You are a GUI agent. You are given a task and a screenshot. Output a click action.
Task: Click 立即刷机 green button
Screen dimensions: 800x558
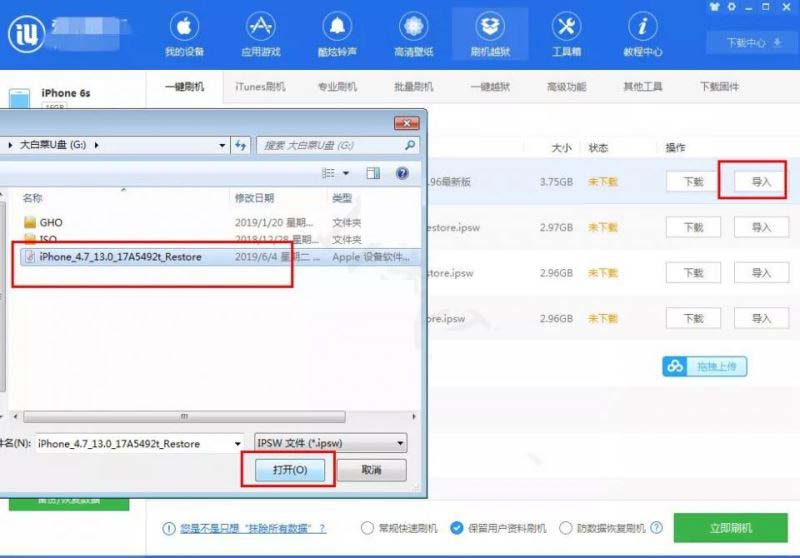tap(731, 528)
